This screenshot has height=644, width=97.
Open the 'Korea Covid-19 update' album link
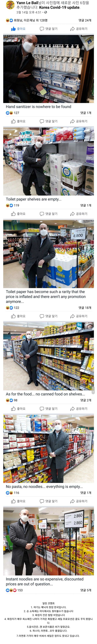pos(59,7)
